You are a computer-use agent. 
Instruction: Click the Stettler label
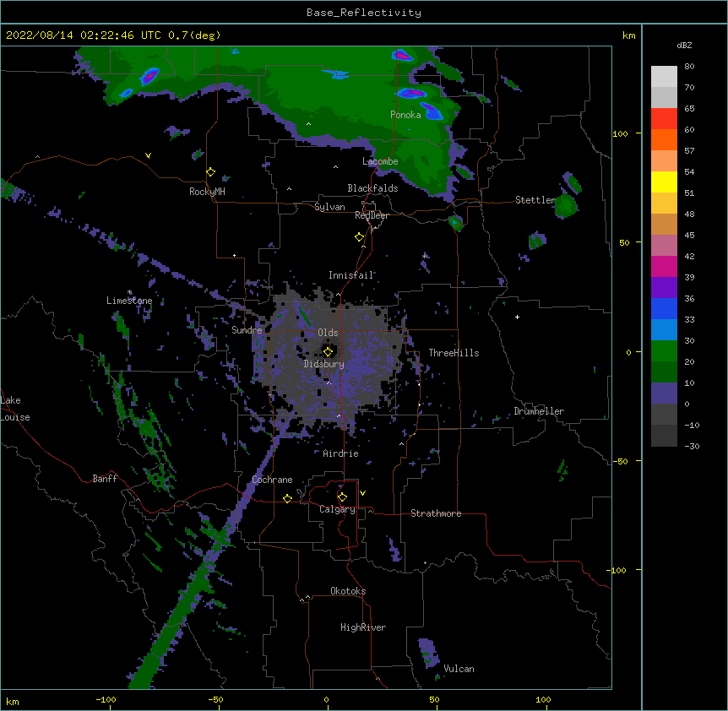(x=535, y=200)
